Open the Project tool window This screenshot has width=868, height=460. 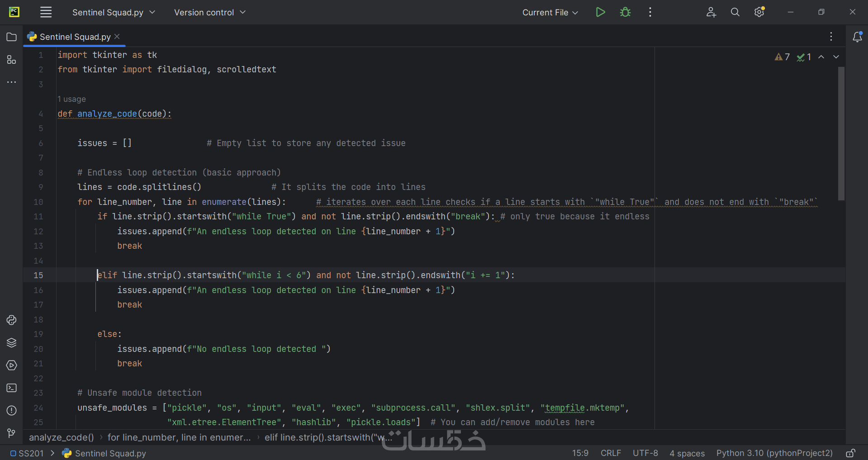pos(12,37)
